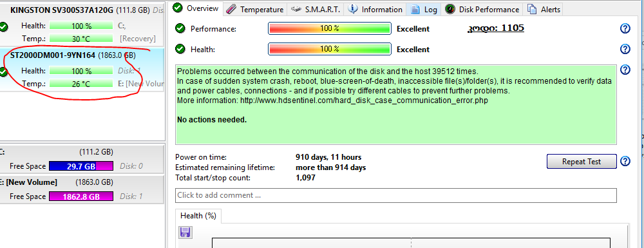Click the Temperature tab thermometer icon
644x248 pixels.
(x=231, y=9)
